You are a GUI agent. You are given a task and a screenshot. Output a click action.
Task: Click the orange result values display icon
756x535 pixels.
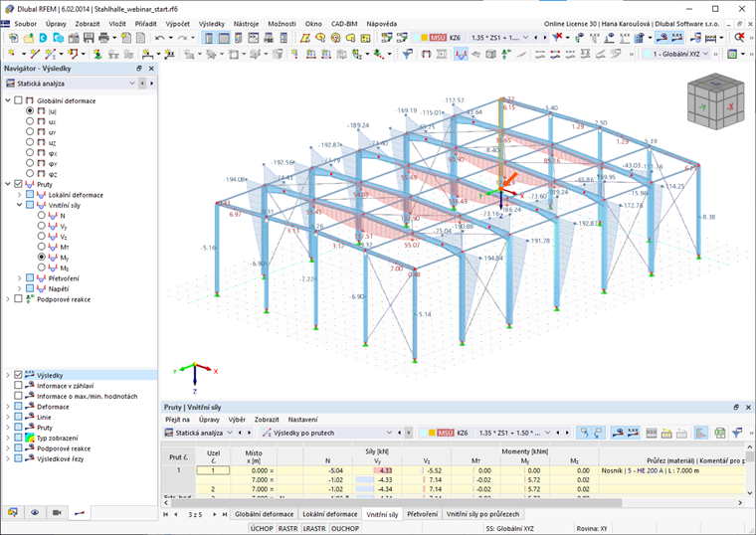(x=677, y=38)
